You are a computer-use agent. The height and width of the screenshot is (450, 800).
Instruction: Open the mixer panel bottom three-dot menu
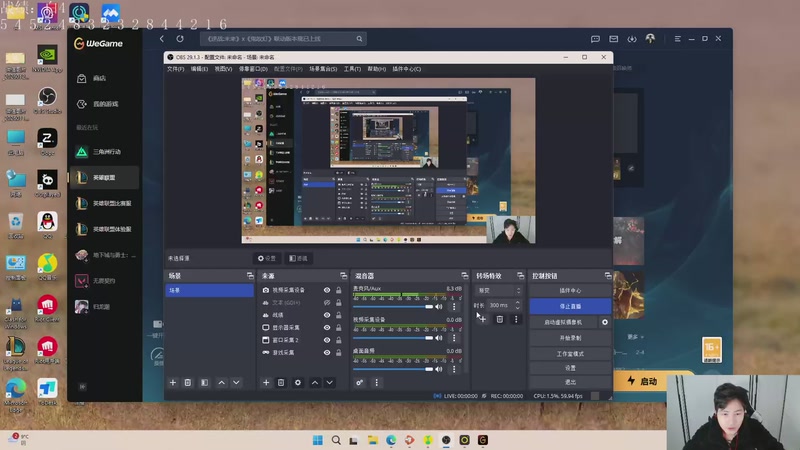point(377,382)
